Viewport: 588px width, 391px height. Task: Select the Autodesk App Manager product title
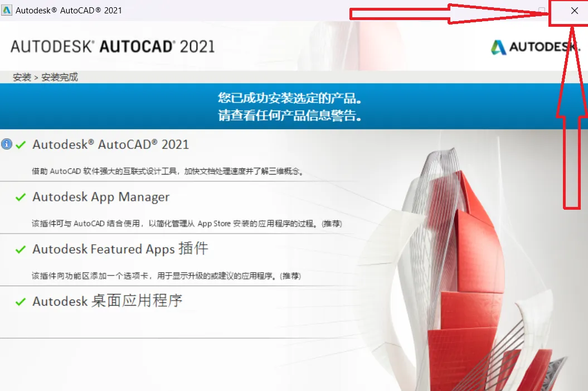coord(101,197)
